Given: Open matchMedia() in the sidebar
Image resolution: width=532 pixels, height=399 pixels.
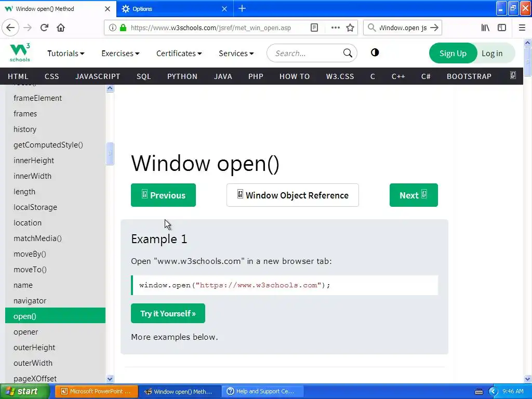Looking at the screenshot, I should pos(37,238).
